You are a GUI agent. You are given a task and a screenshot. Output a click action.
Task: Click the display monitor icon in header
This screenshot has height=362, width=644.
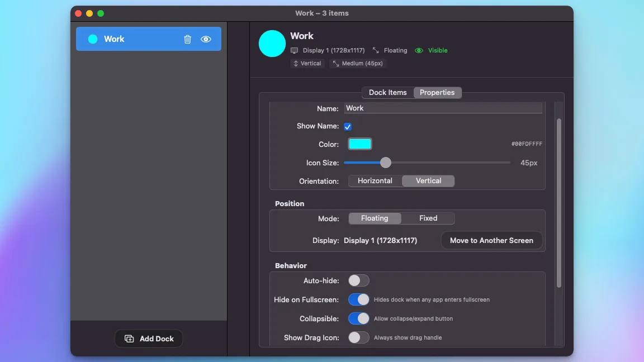coord(294,50)
